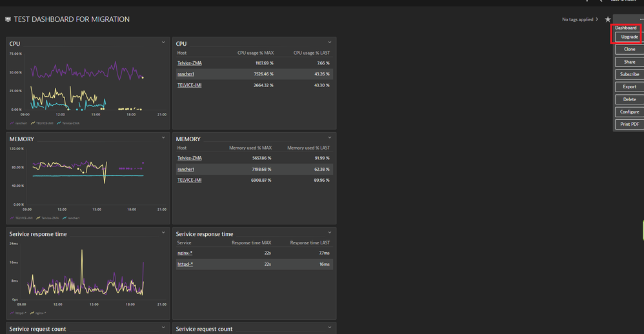The image size is (644, 334).
Task: Click the dashboard icon beside the title
Action: click(8, 19)
